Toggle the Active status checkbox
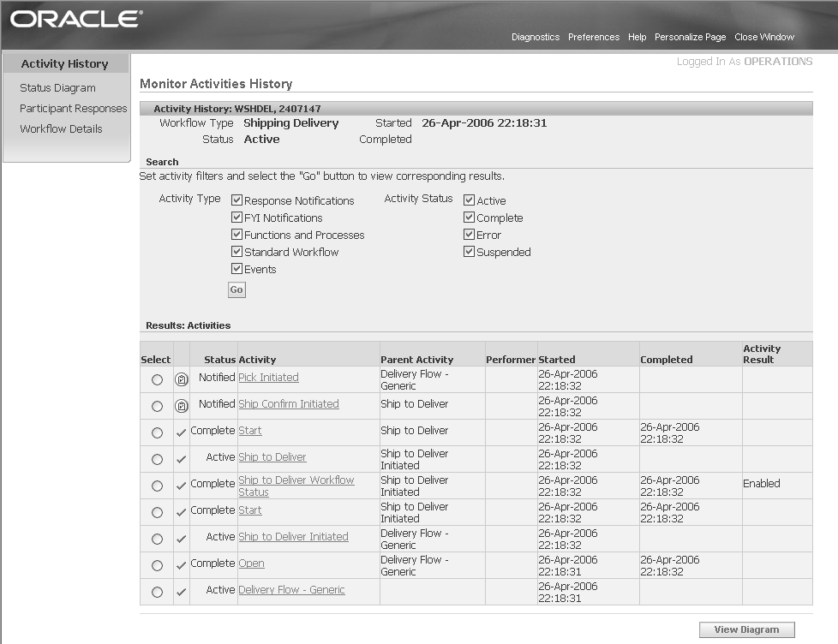Screen dimensions: 838x644 pyautogui.click(x=470, y=200)
